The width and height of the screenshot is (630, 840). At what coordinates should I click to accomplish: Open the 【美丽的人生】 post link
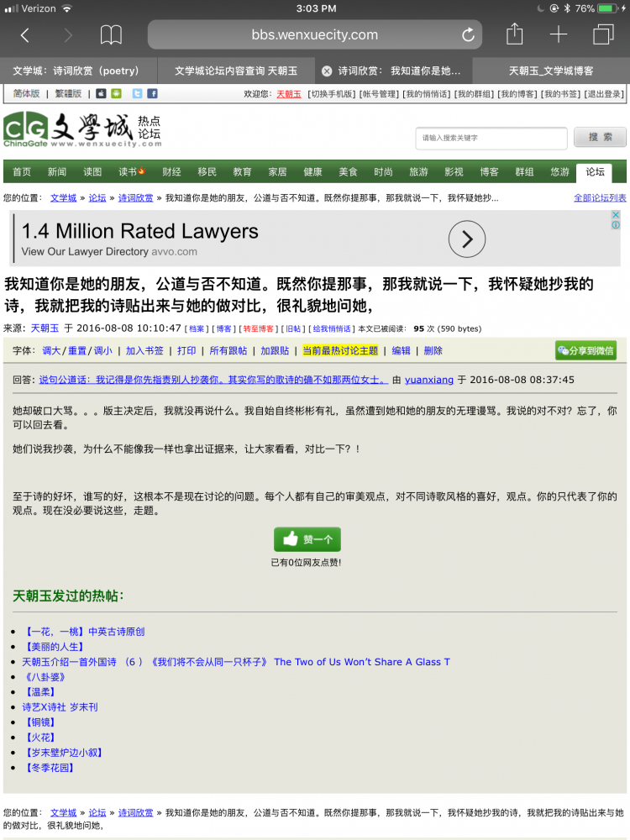tap(55, 647)
